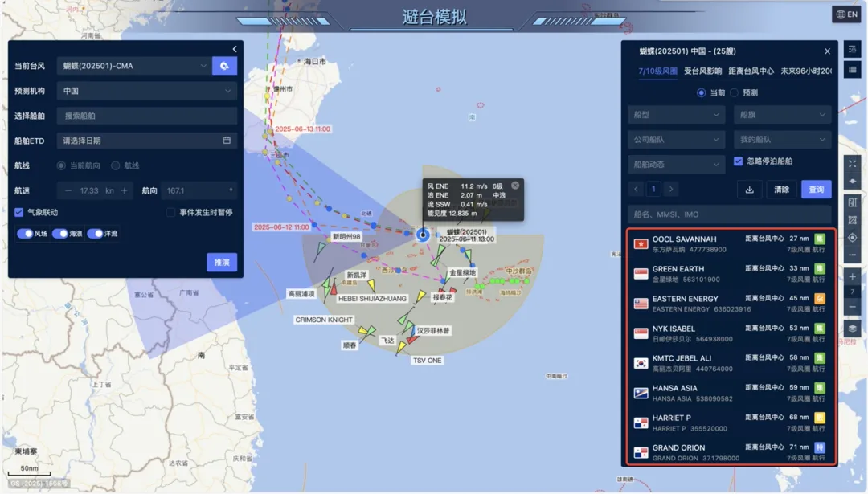Viewport: 868px width, 494px height.
Task: Switch to 未来96小时 tab
Action: pyautogui.click(x=806, y=71)
